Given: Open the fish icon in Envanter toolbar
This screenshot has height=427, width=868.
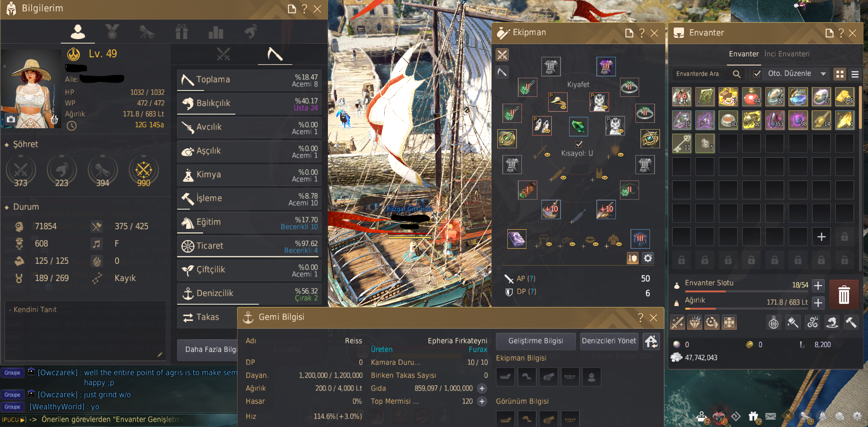Looking at the screenshot, I should click(832, 322).
